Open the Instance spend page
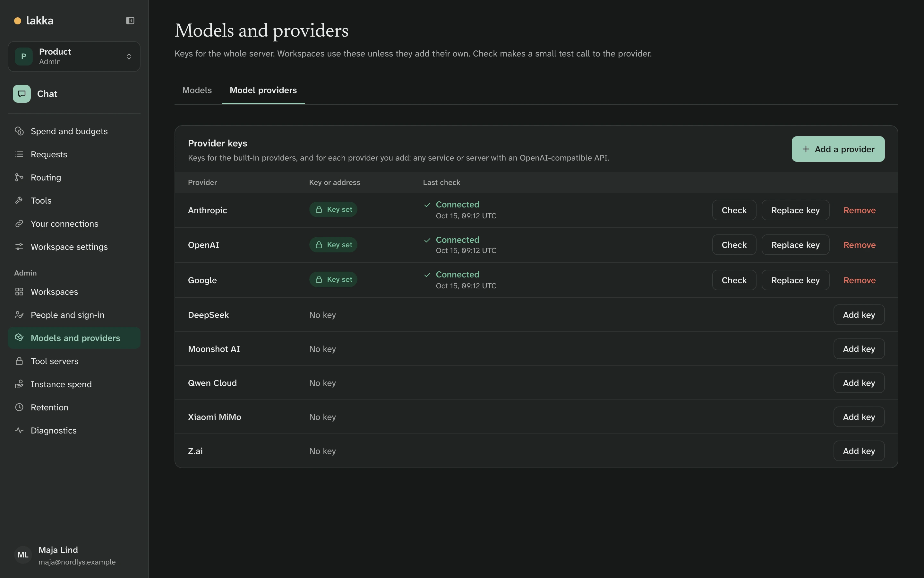 click(x=74, y=384)
